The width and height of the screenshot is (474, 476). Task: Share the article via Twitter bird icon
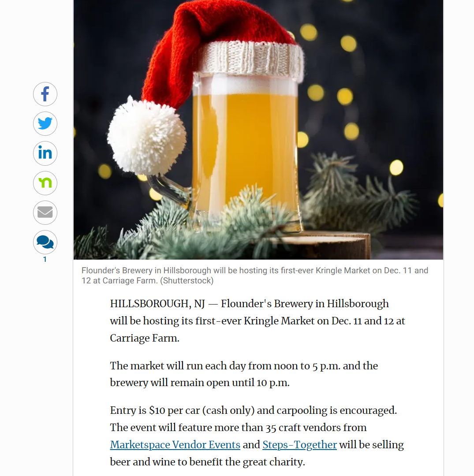pyautogui.click(x=45, y=123)
